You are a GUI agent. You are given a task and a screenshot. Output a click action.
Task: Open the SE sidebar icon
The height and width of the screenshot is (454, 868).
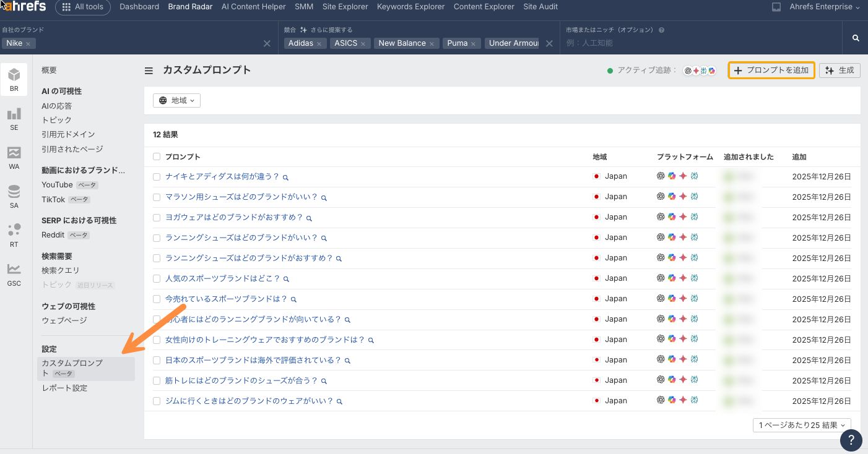click(x=14, y=118)
